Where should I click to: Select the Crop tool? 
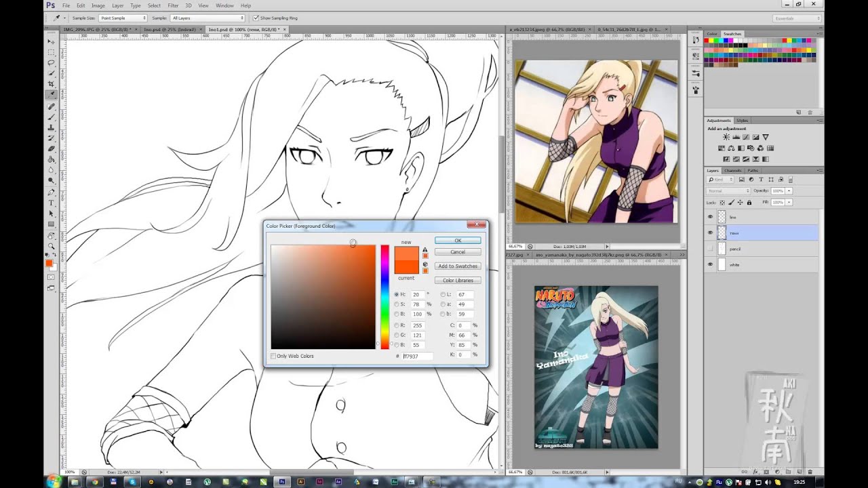51,83
